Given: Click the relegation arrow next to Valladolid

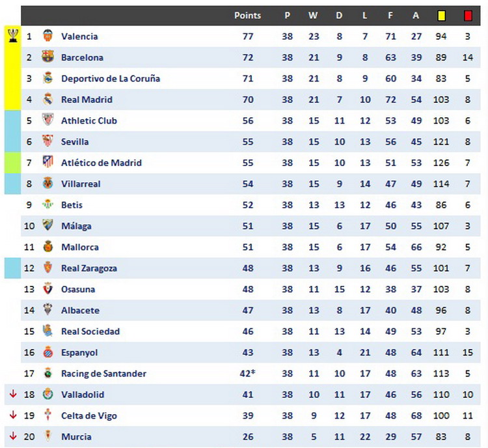Looking at the screenshot, I should pos(12,395).
